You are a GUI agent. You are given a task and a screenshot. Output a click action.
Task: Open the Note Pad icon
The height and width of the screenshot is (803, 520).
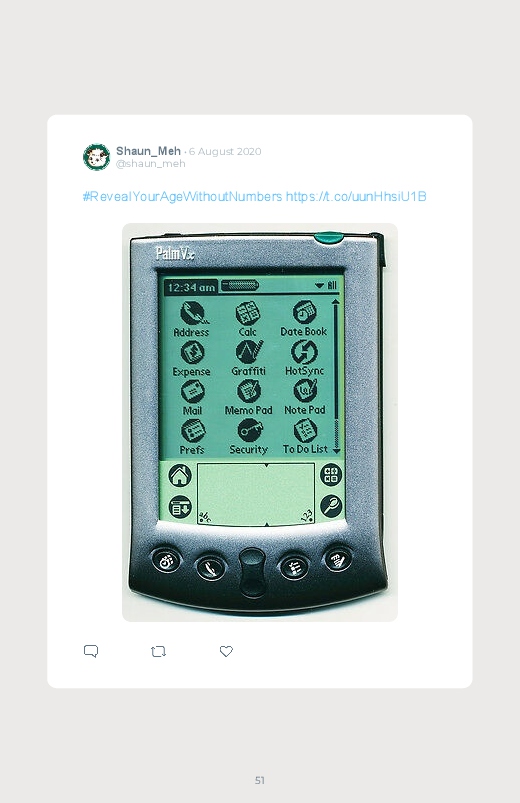tap(305, 391)
